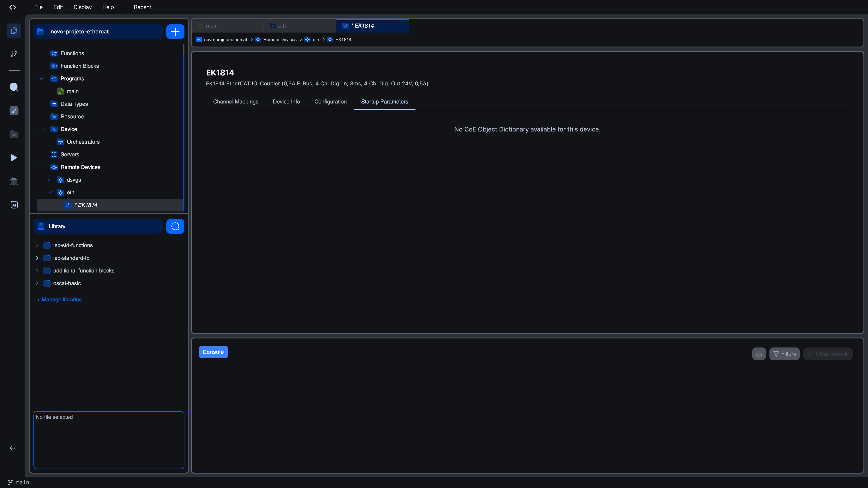Click the main git branch status
868x488 pixels.
pyautogui.click(x=19, y=483)
